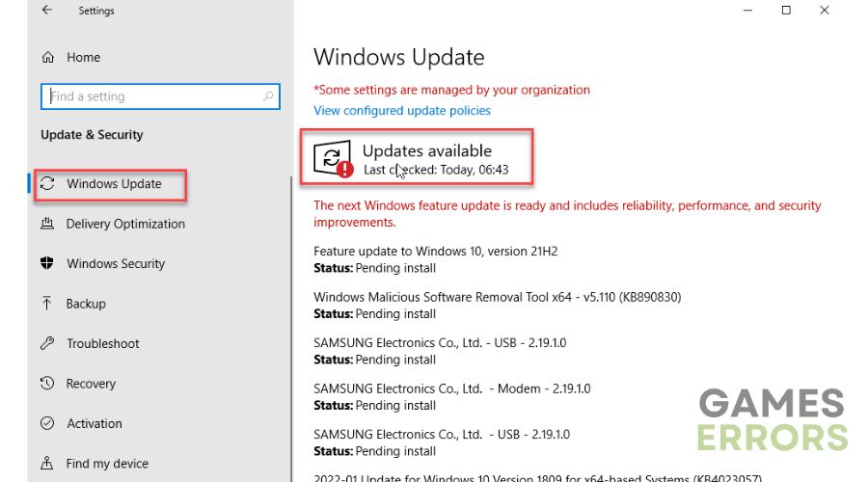This screenshot has width=868, height=482.
Task: Click the back arrow in Settings
Action: pyautogui.click(x=47, y=10)
